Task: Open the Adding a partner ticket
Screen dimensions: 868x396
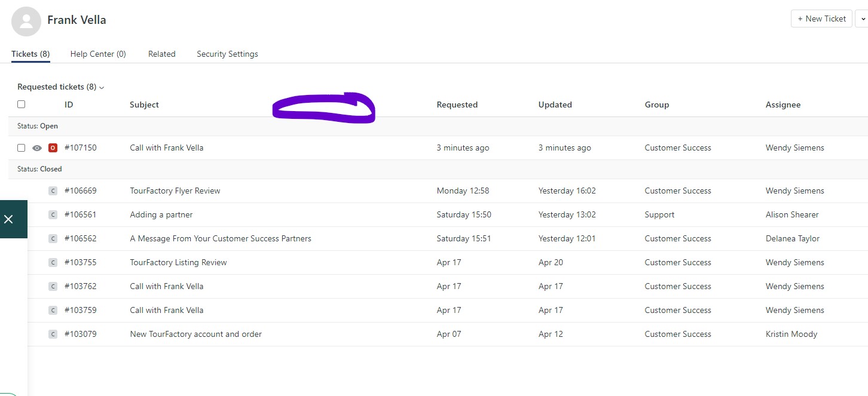Action: click(161, 215)
